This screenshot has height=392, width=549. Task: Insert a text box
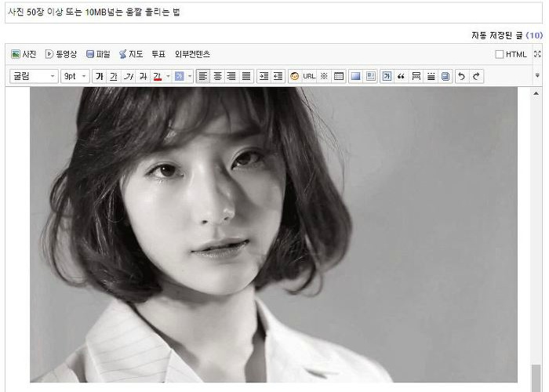(x=387, y=76)
